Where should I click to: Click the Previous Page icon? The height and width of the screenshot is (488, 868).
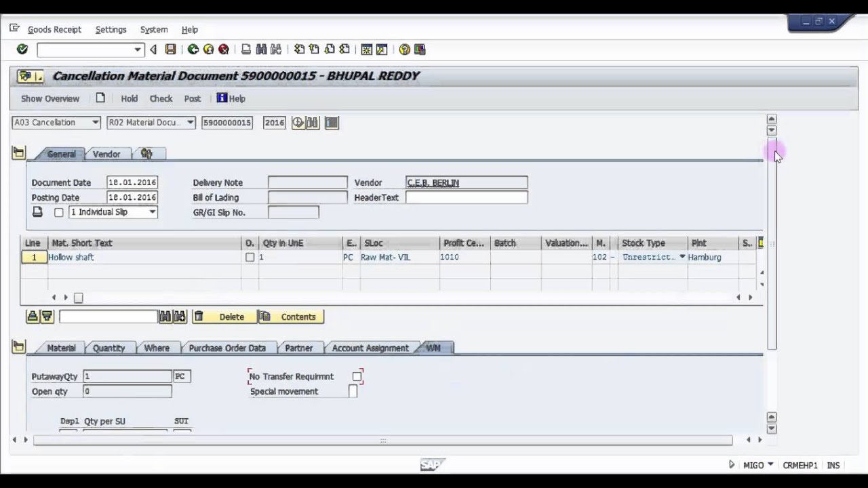point(314,49)
